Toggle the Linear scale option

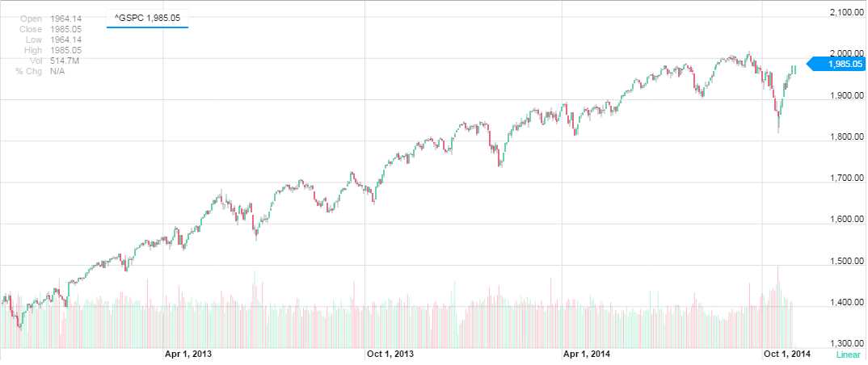point(848,355)
